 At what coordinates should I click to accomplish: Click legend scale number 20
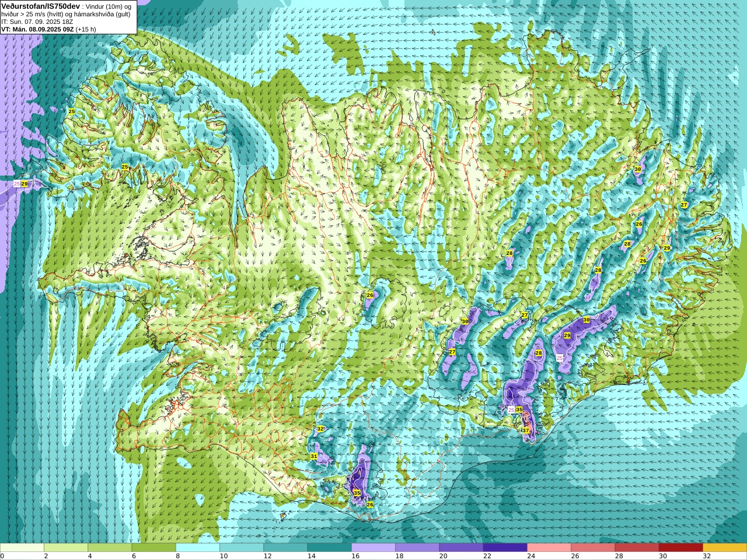pos(443,556)
